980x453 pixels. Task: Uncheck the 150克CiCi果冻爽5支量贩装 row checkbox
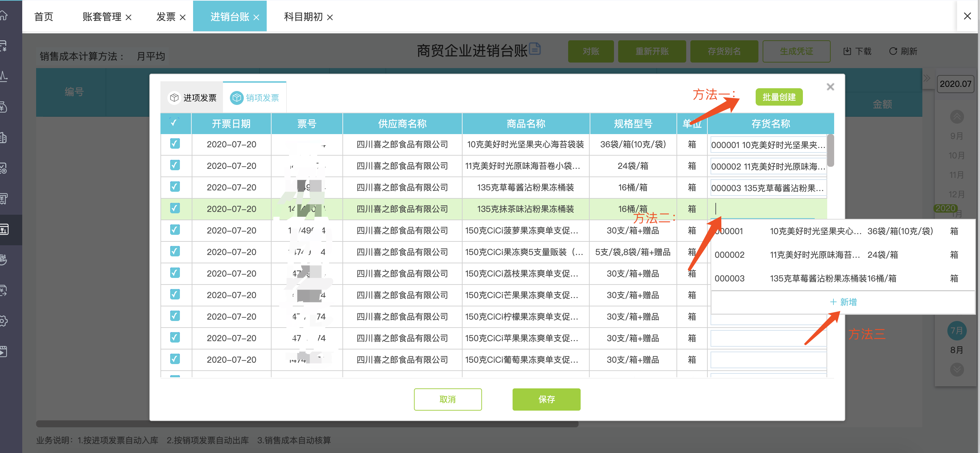(175, 251)
